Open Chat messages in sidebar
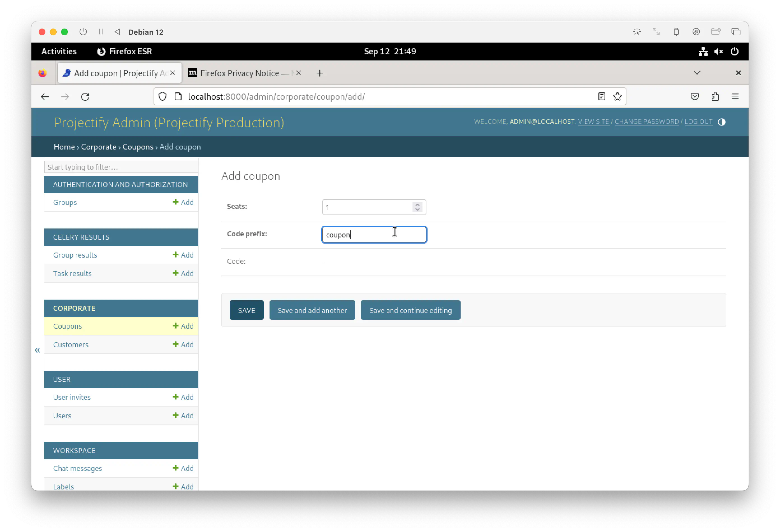The image size is (780, 532). click(x=78, y=468)
